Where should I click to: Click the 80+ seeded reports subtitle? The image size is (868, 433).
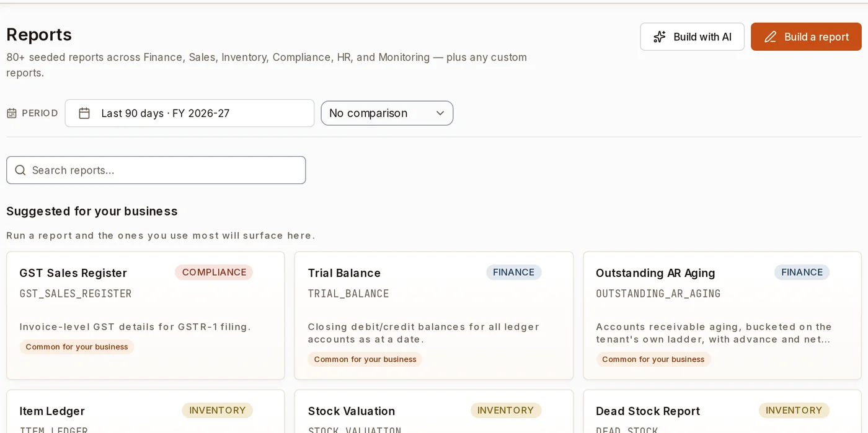coord(267,65)
